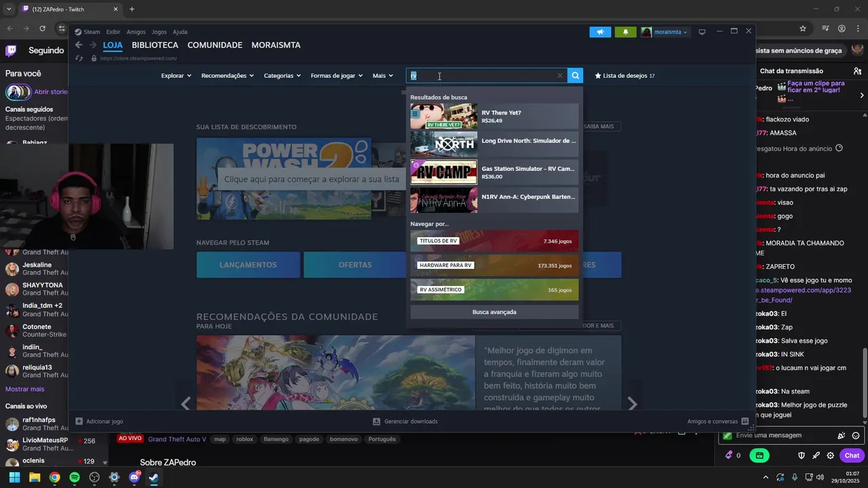The height and width of the screenshot is (488, 868).
Task: Click the purple Chat send button
Action: (852, 455)
